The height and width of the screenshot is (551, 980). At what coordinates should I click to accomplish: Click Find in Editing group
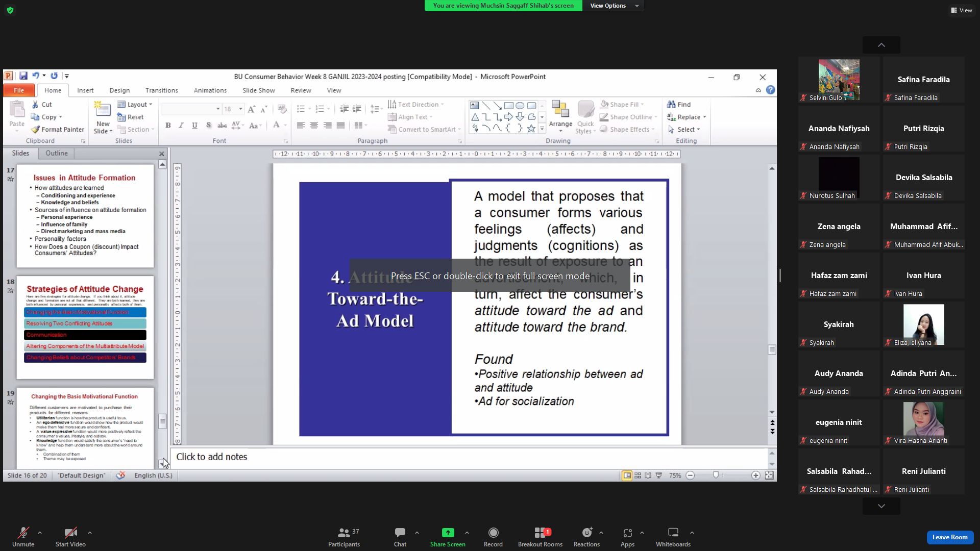(679, 105)
